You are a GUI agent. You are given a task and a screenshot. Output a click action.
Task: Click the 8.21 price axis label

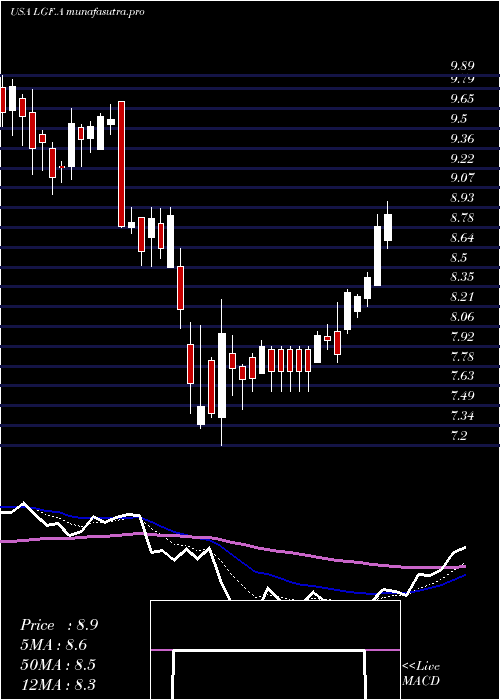pos(462,297)
